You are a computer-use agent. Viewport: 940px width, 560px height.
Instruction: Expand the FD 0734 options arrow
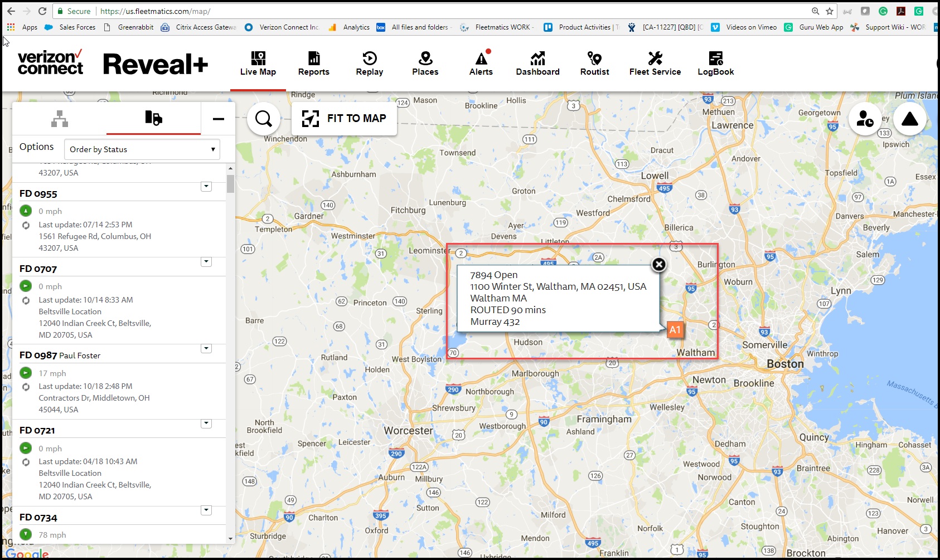pyautogui.click(x=206, y=510)
